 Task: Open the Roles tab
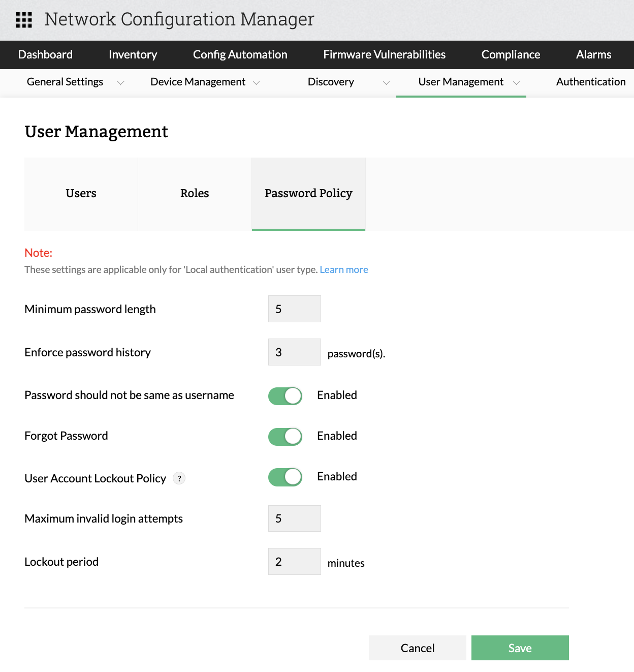click(194, 194)
